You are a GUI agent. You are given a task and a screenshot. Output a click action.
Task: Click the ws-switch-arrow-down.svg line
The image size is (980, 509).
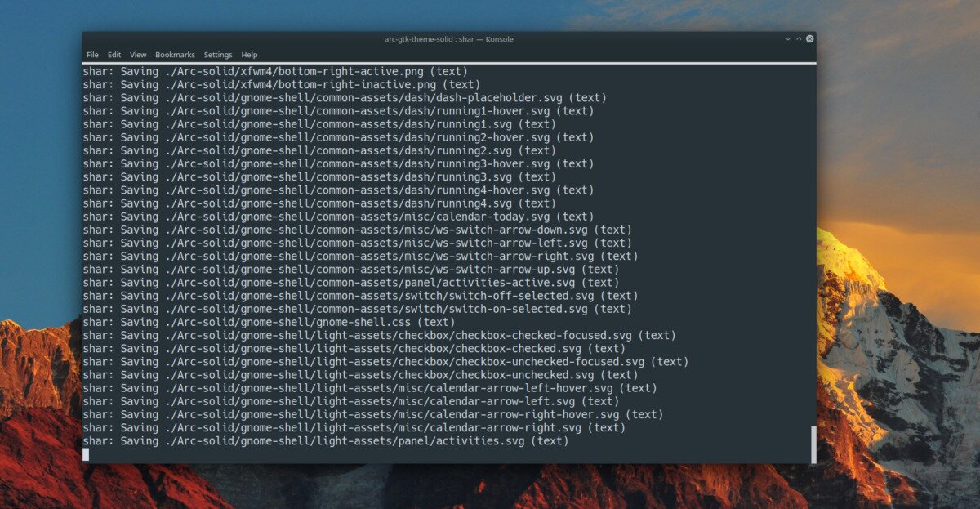tap(358, 230)
